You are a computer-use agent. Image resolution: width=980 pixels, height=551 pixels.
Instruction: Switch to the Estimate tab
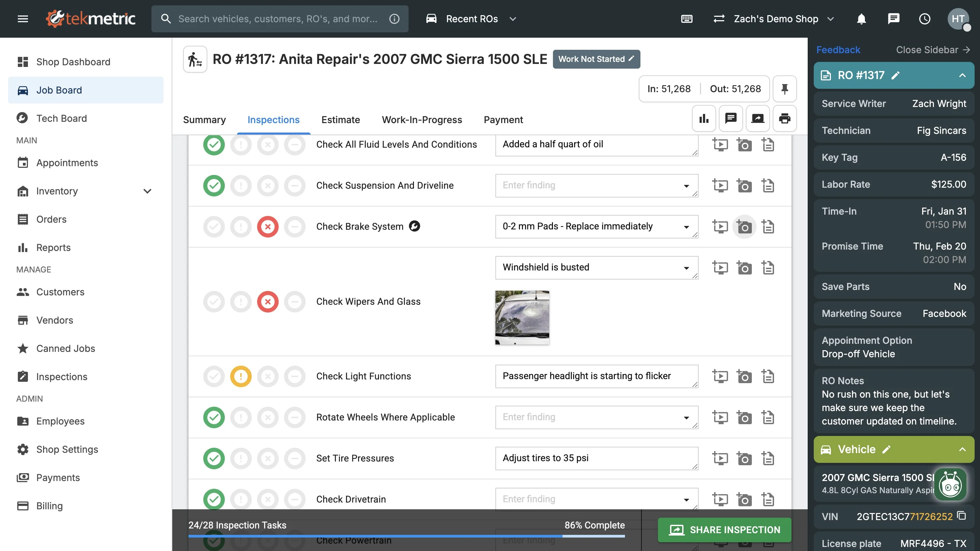[x=341, y=120]
